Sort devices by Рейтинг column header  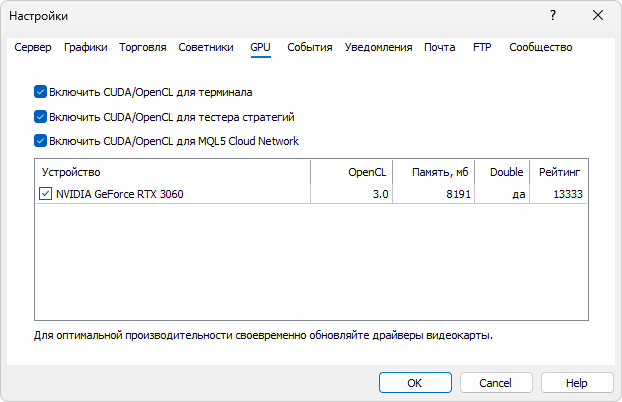[x=558, y=172]
